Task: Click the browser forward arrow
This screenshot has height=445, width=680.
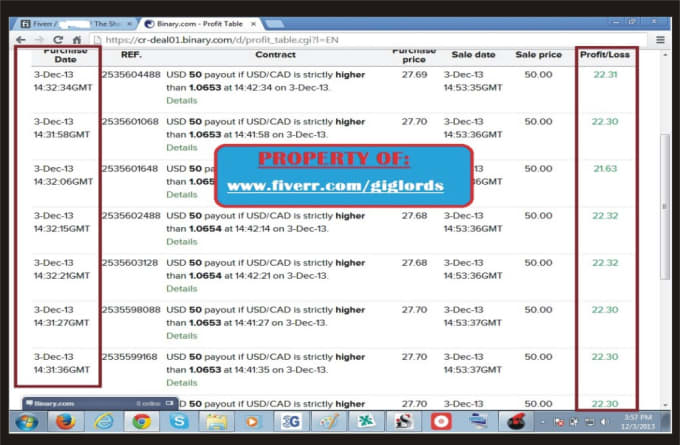Action: [39, 40]
